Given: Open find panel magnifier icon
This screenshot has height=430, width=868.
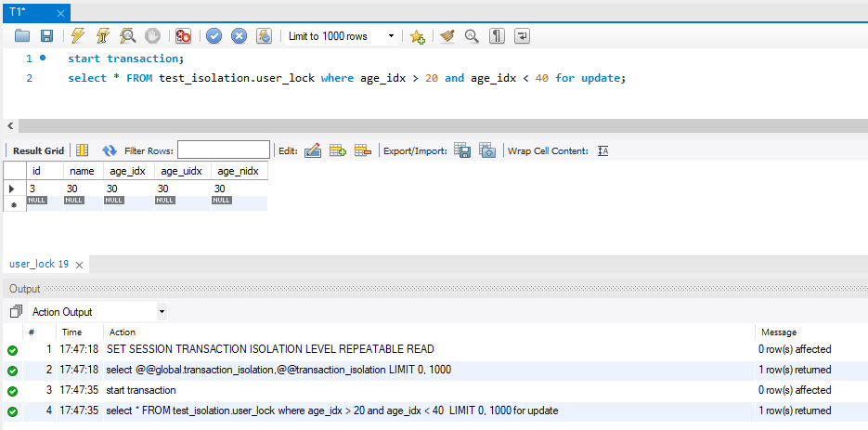Looking at the screenshot, I should (x=472, y=36).
